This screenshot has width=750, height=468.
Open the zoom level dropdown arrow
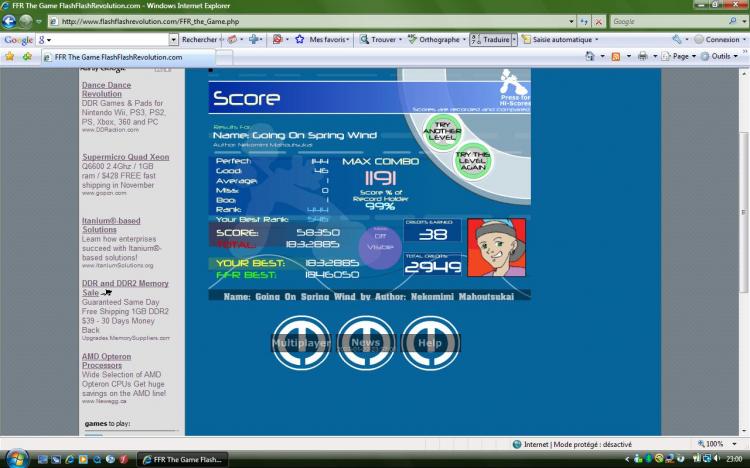(734, 444)
